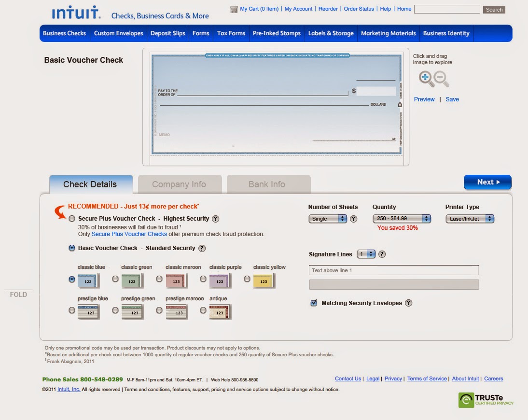Open Marketing Materials menu

point(388,33)
